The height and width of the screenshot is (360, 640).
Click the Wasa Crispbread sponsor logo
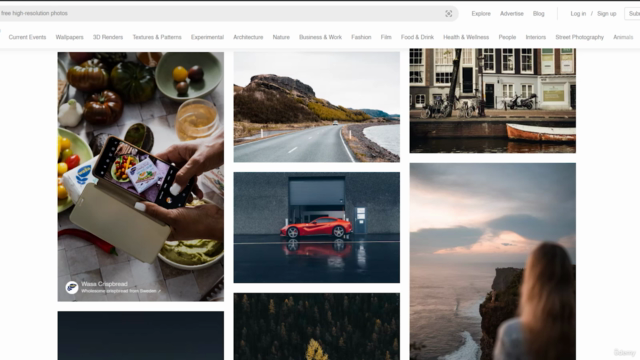click(72, 287)
